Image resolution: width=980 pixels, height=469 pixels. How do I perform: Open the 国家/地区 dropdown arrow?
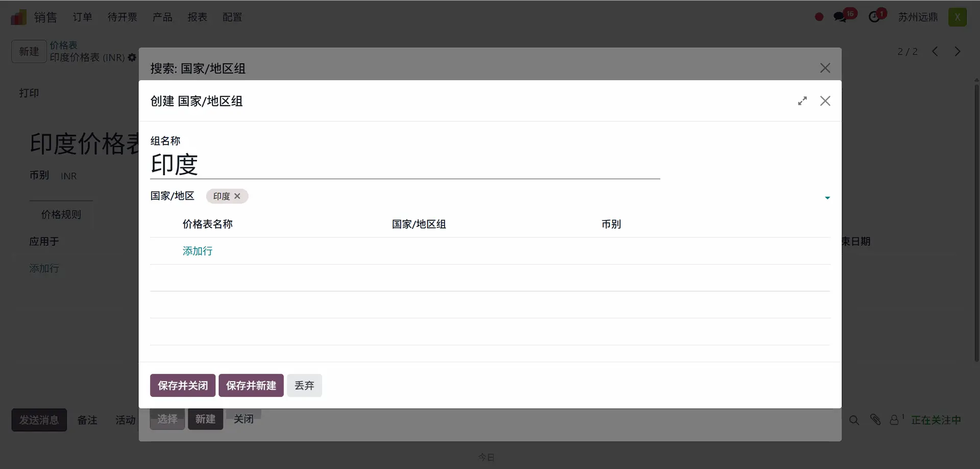click(x=827, y=198)
